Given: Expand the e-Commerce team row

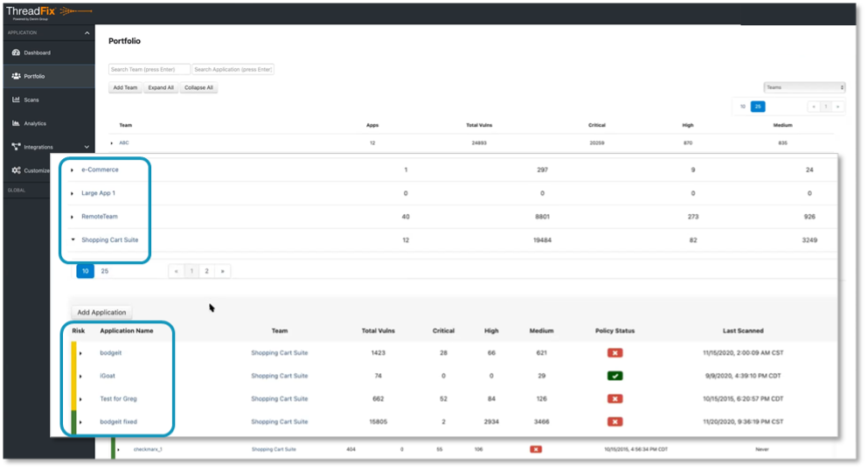Looking at the screenshot, I should coord(73,170).
